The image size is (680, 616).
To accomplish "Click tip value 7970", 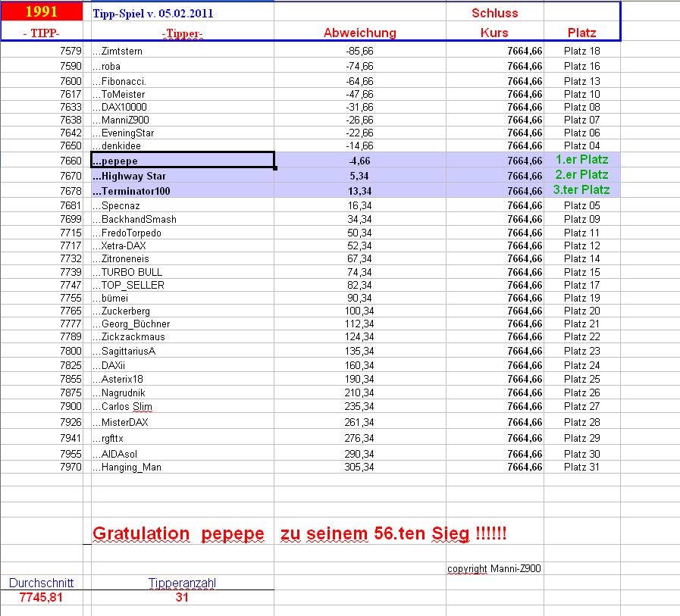I will pos(71,467).
